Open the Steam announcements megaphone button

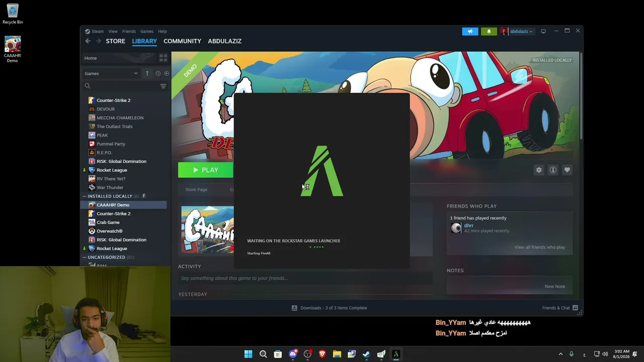(470, 31)
